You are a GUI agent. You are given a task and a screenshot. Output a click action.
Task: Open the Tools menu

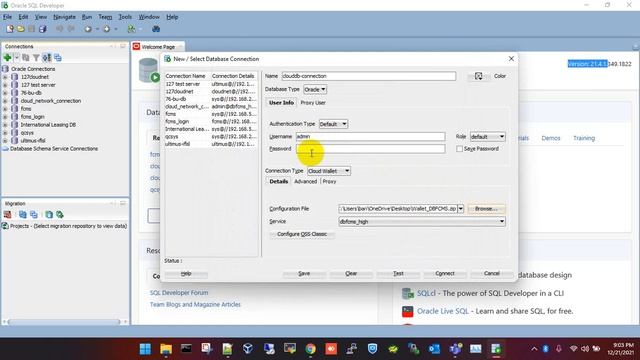(125, 17)
